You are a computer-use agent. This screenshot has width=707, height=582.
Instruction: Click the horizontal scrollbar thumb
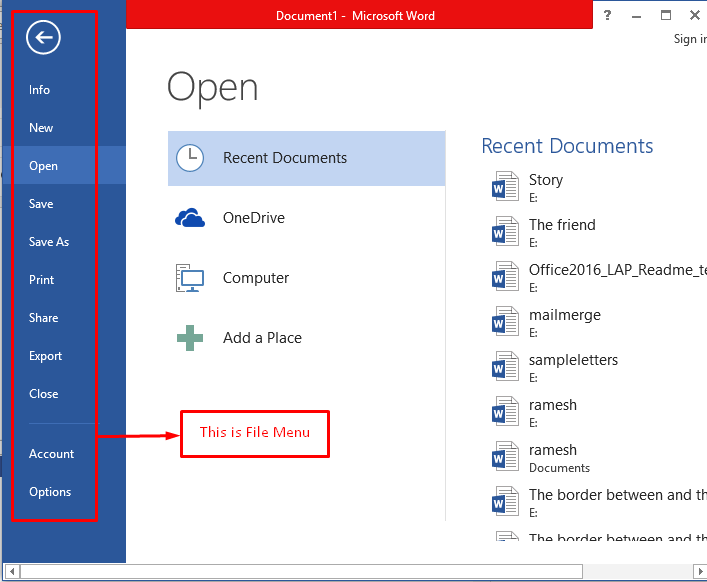[x=301, y=572]
